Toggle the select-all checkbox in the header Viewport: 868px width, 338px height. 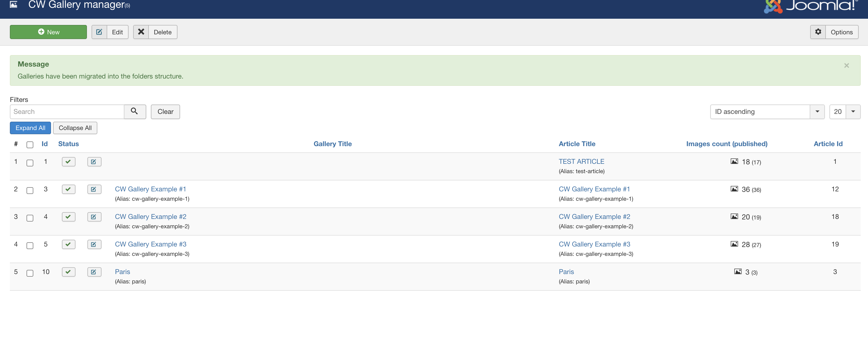click(x=30, y=145)
